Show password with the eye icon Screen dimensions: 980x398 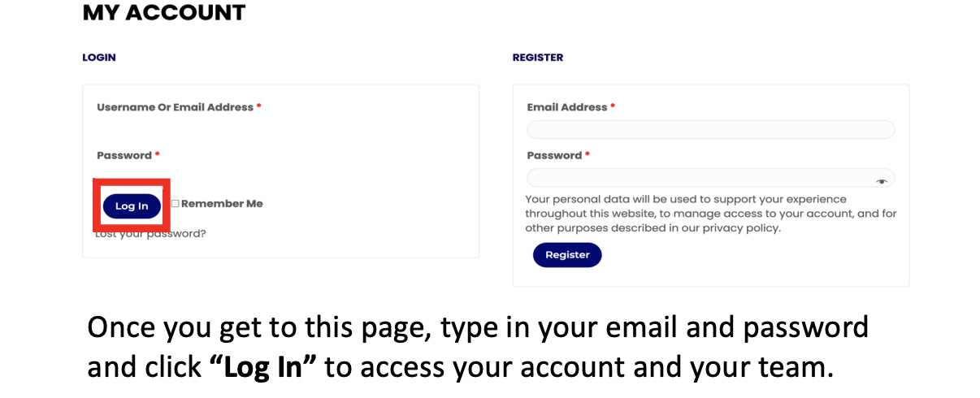(x=882, y=181)
